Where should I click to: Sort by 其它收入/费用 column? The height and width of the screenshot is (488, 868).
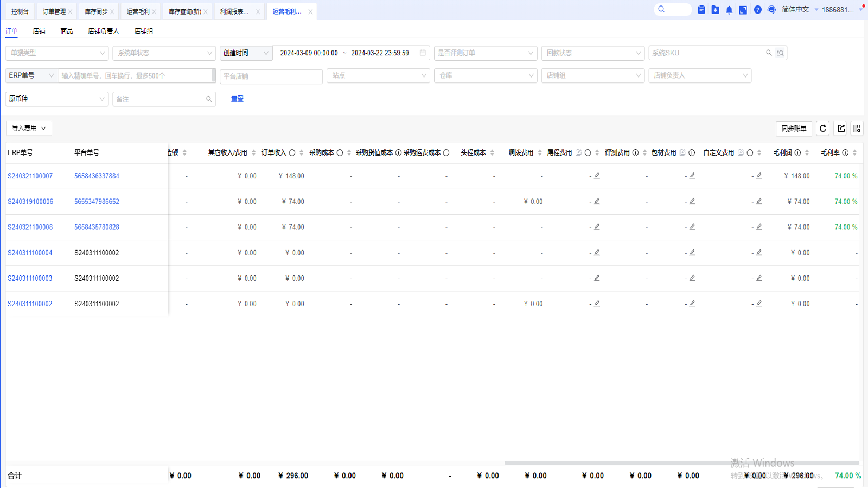[x=253, y=153]
